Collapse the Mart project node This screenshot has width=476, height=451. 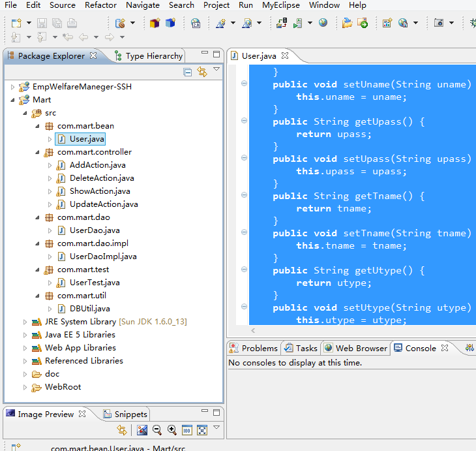(x=12, y=100)
